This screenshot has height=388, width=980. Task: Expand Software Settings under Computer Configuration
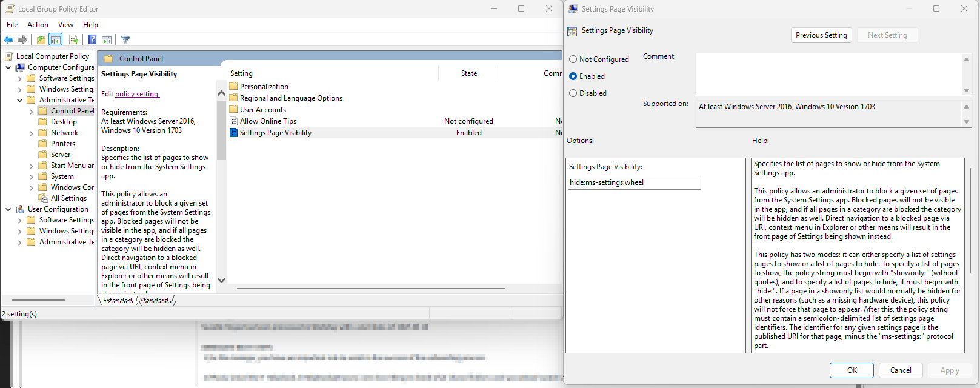19,78
